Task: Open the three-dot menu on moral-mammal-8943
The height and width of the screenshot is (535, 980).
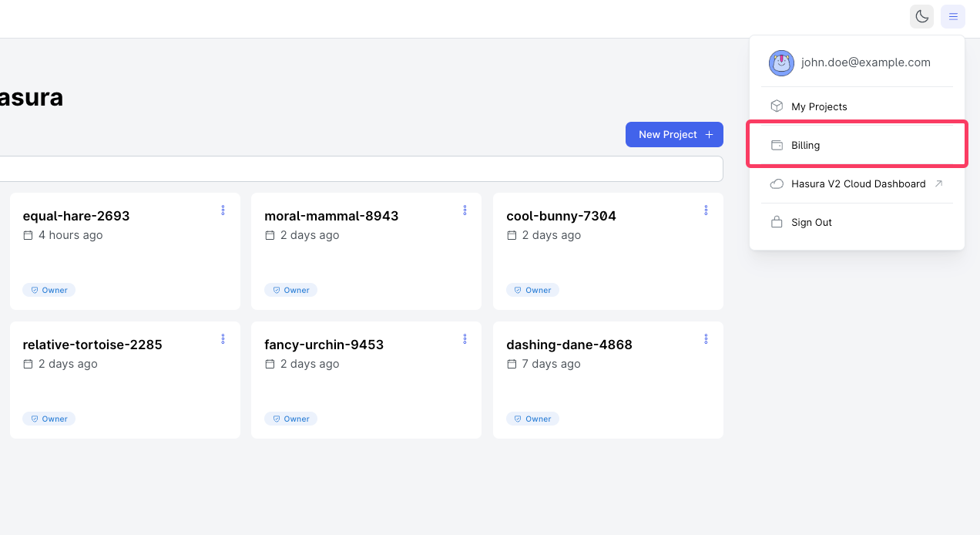Action: click(x=465, y=210)
